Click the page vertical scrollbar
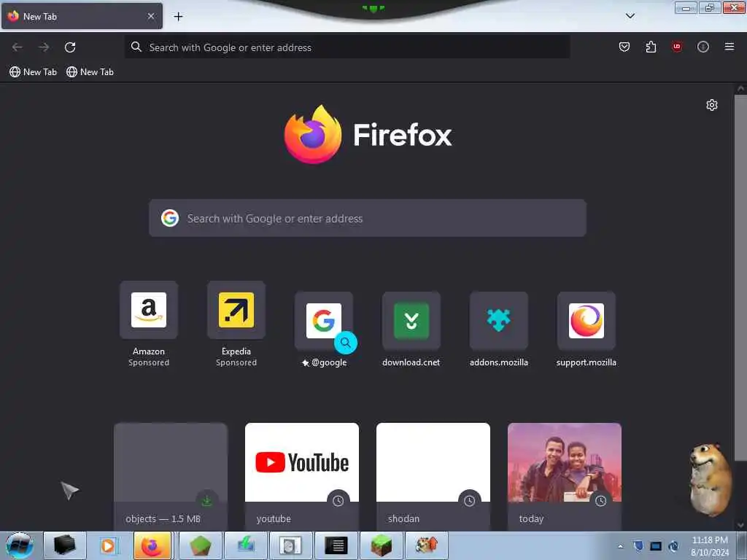 (740, 278)
